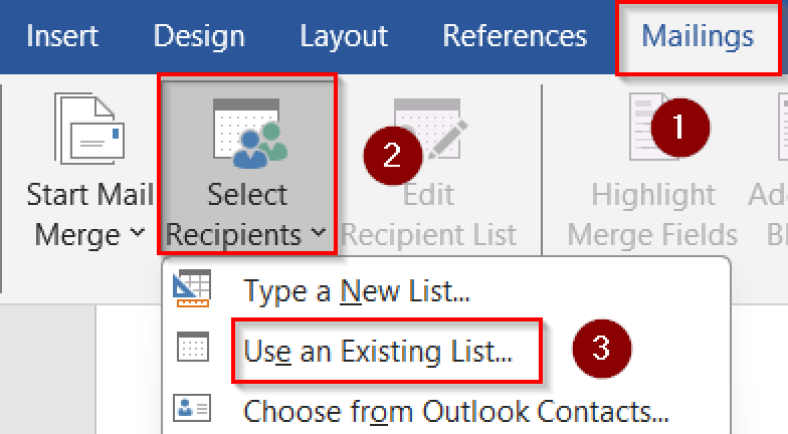Click the contact card icon for Outlook Contacts
The image size is (788, 434).
(x=192, y=409)
